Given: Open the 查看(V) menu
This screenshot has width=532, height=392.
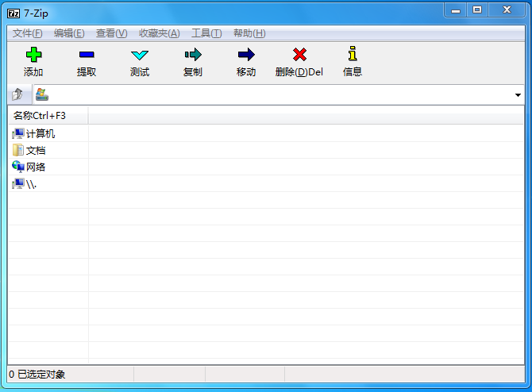Looking at the screenshot, I should click(111, 33).
